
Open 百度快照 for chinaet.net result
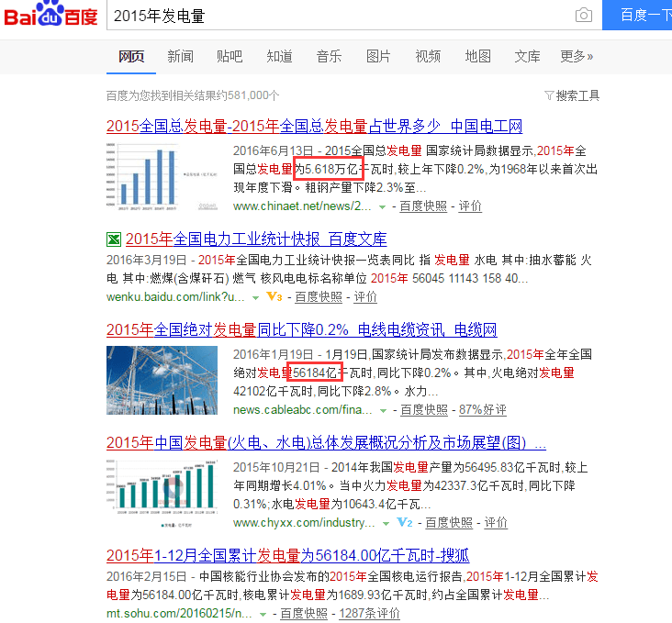point(423,206)
